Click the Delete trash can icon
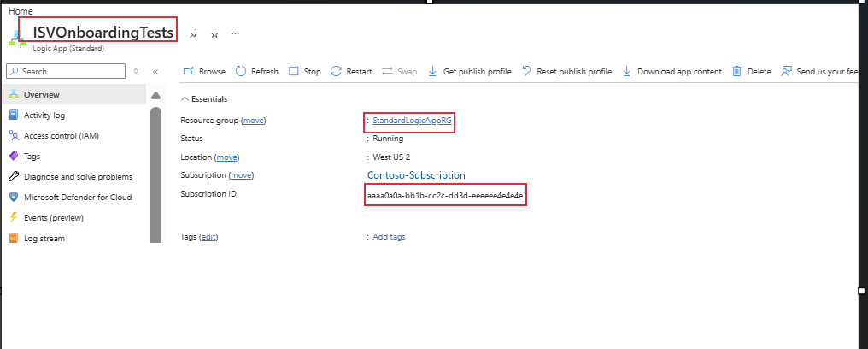 tap(736, 72)
